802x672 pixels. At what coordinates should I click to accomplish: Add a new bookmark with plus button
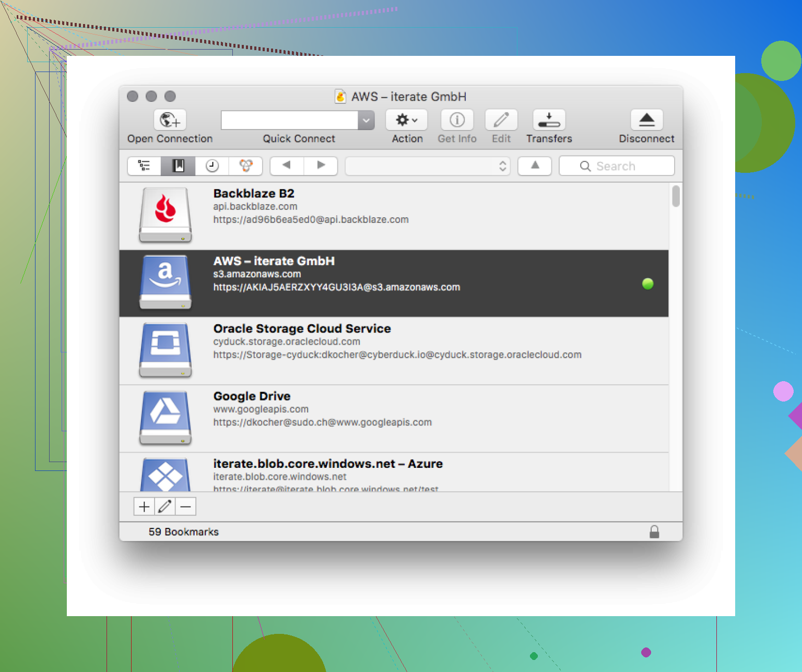point(144,506)
